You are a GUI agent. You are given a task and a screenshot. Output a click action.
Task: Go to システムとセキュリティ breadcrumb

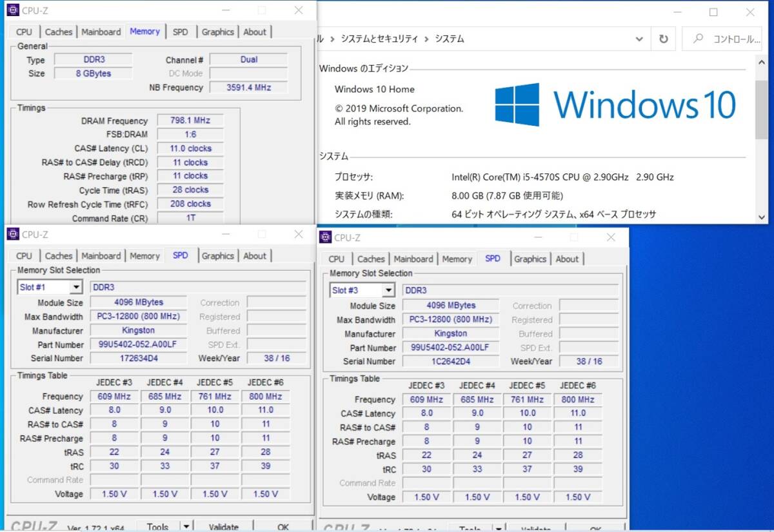379,39
